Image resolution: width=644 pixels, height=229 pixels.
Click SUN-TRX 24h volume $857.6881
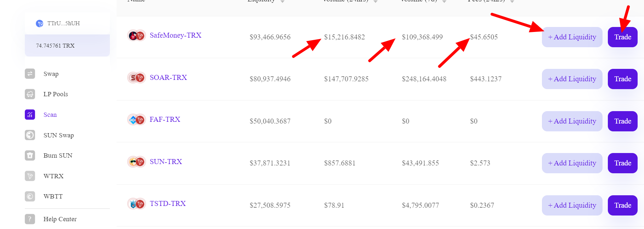[x=340, y=163]
